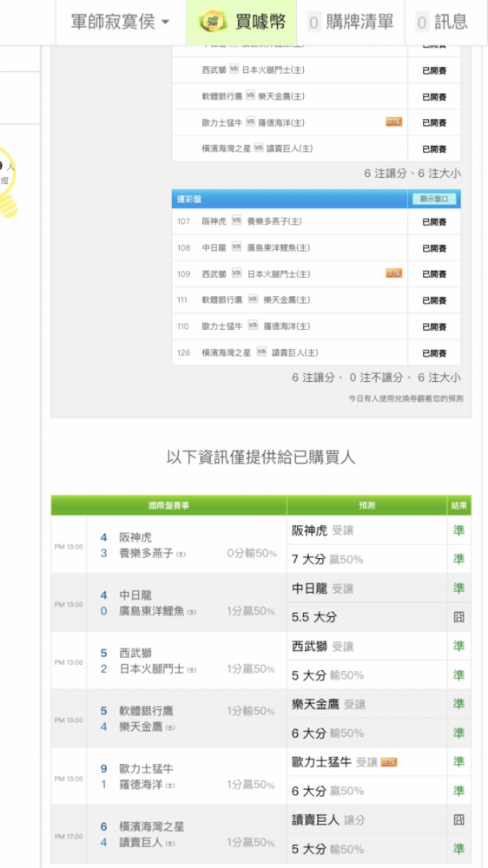Click the 囧 result beside 5.5 大分

459,616
